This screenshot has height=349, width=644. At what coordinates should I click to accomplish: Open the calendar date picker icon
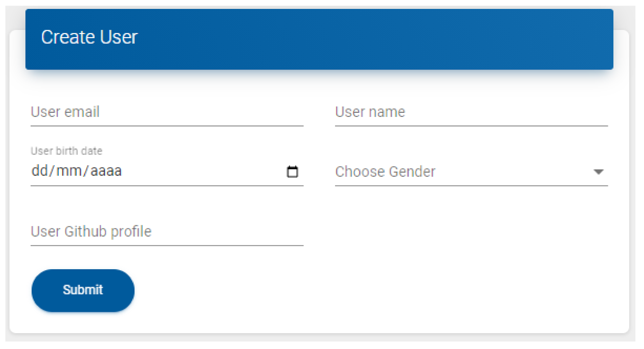292,172
